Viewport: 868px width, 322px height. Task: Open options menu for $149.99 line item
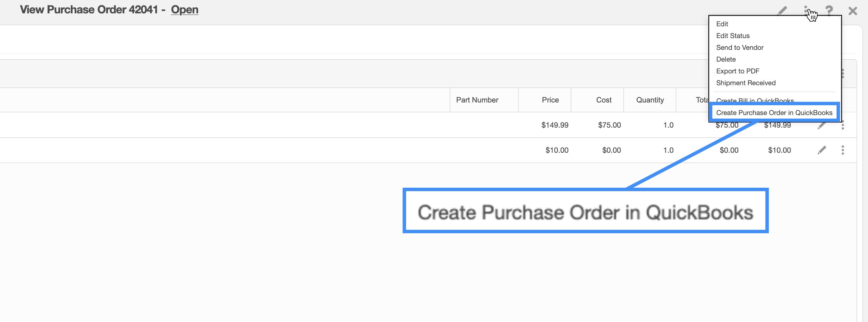pyautogui.click(x=842, y=126)
